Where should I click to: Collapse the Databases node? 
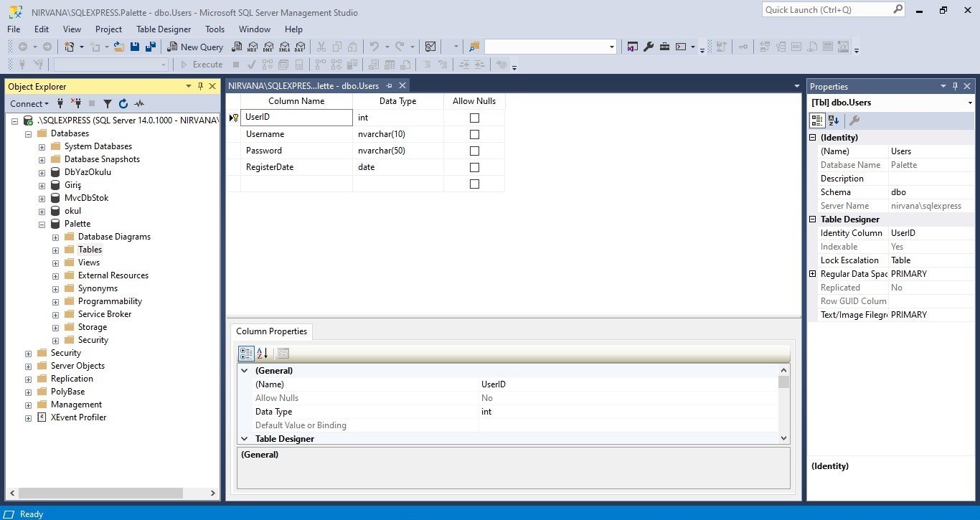(28, 133)
